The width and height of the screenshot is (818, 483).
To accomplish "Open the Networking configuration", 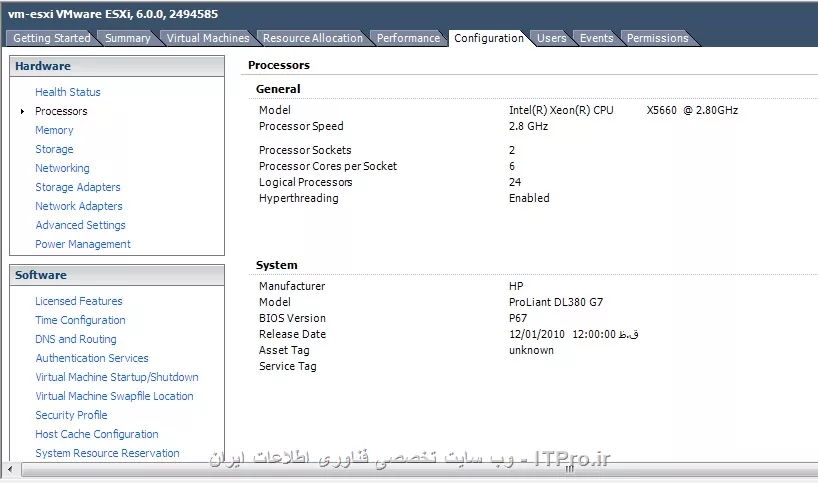I will [62, 168].
